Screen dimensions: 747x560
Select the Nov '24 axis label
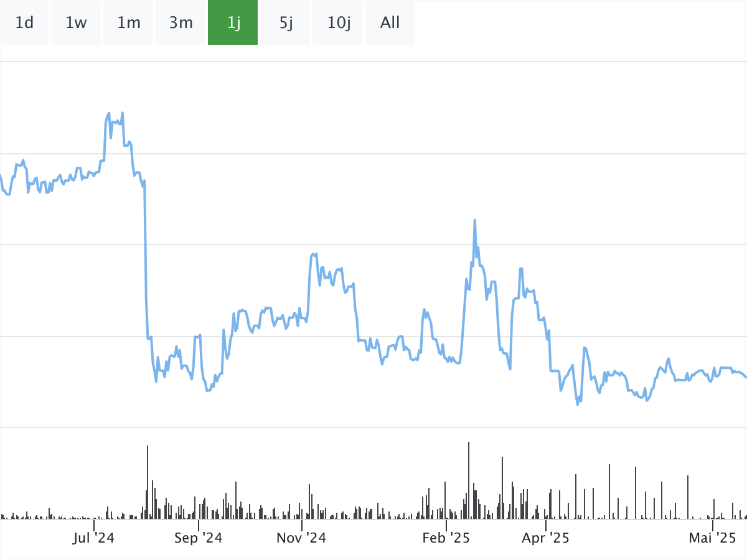pyautogui.click(x=301, y=538)
